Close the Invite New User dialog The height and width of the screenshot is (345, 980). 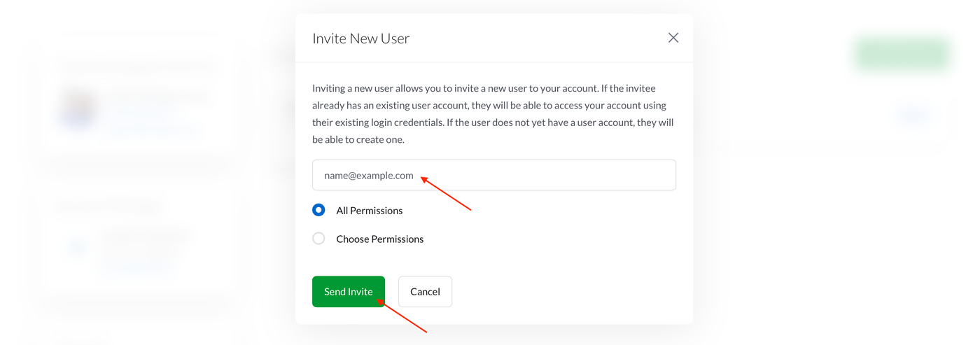coord(673,38)
